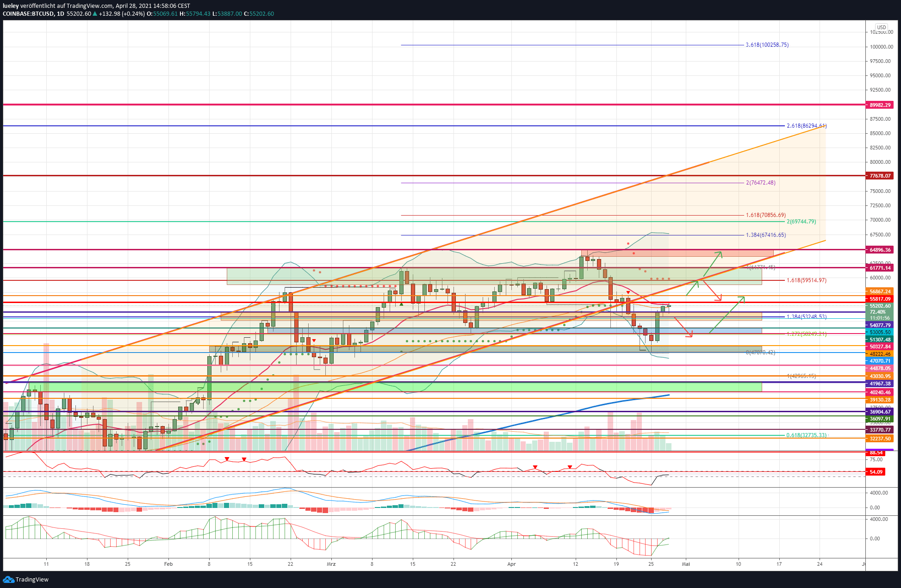Click the Apr label on time axis
The width and height of the screenshot is (901, 588).
click(511, 564)
